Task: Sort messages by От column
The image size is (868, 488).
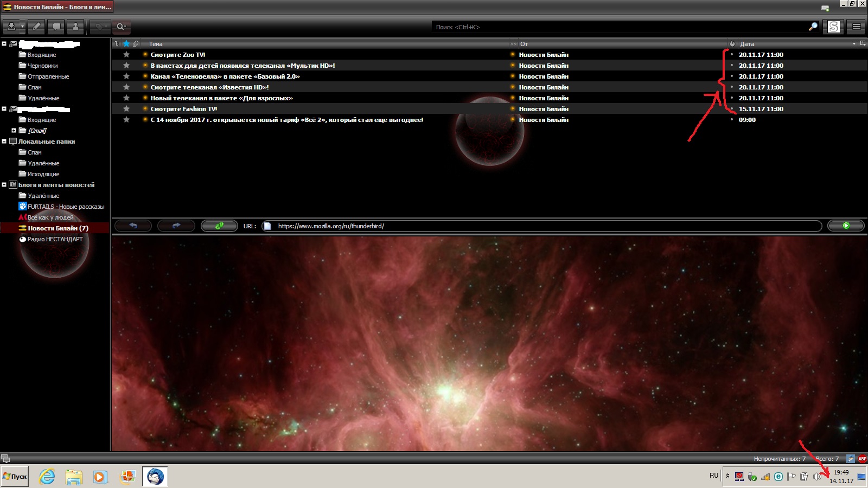Action: pyautogui.click(x=623, y=44)
